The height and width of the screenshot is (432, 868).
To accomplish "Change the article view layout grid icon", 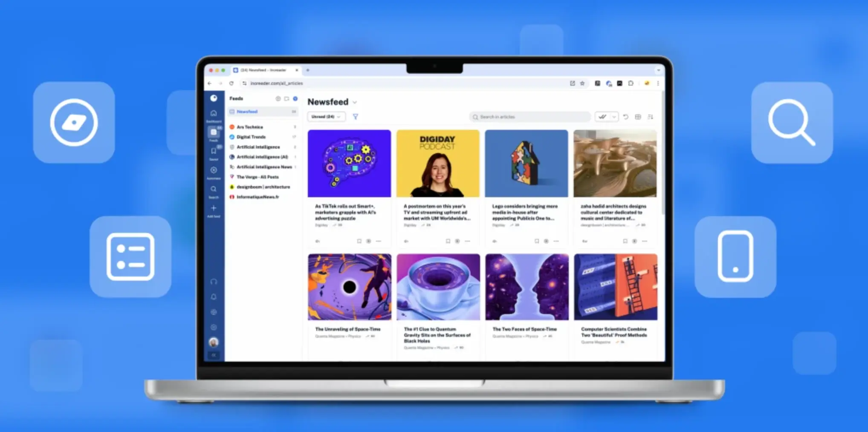I will pos(638,117).
